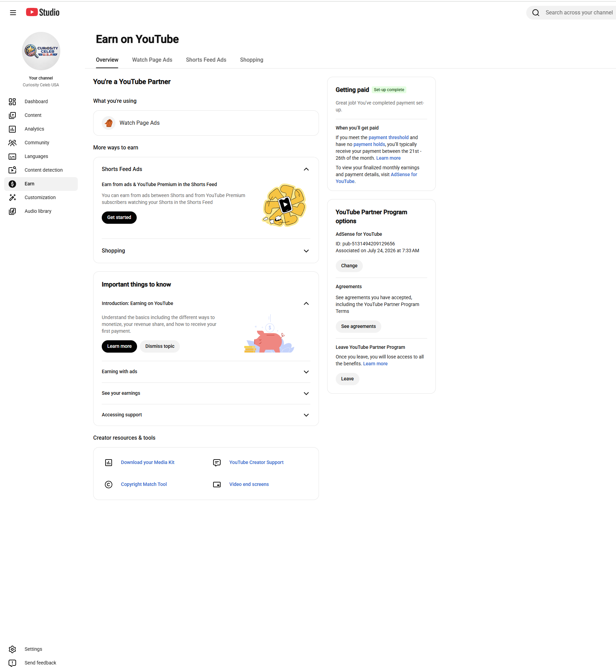The width and height of the screenshot is (616, 672).
Task: Open Audio library in the sidebar
Action: 41,211
